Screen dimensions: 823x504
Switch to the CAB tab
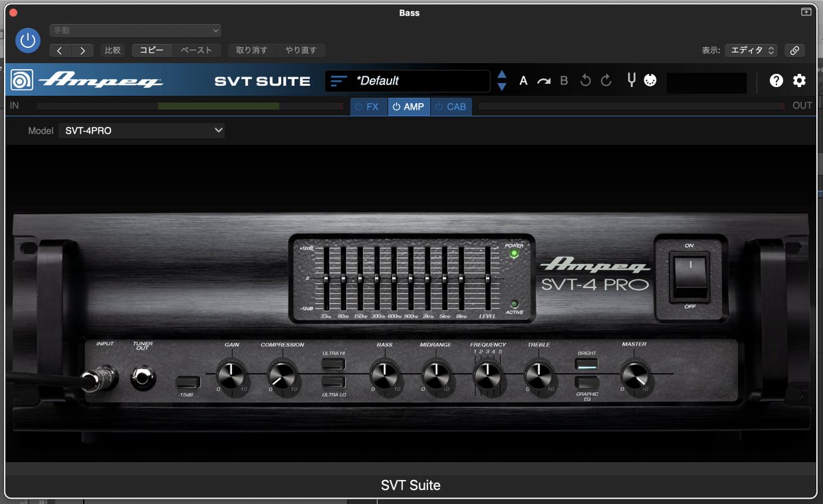point(451,106)
